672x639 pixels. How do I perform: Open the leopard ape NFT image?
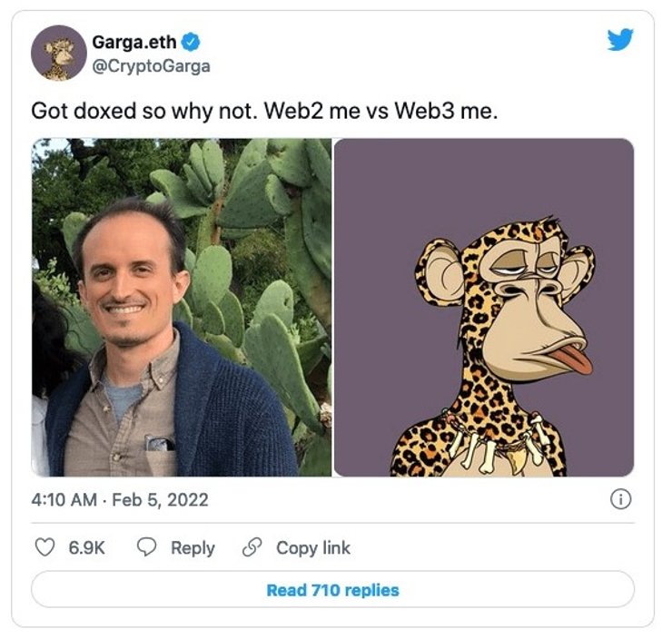[x=484, y=307]
